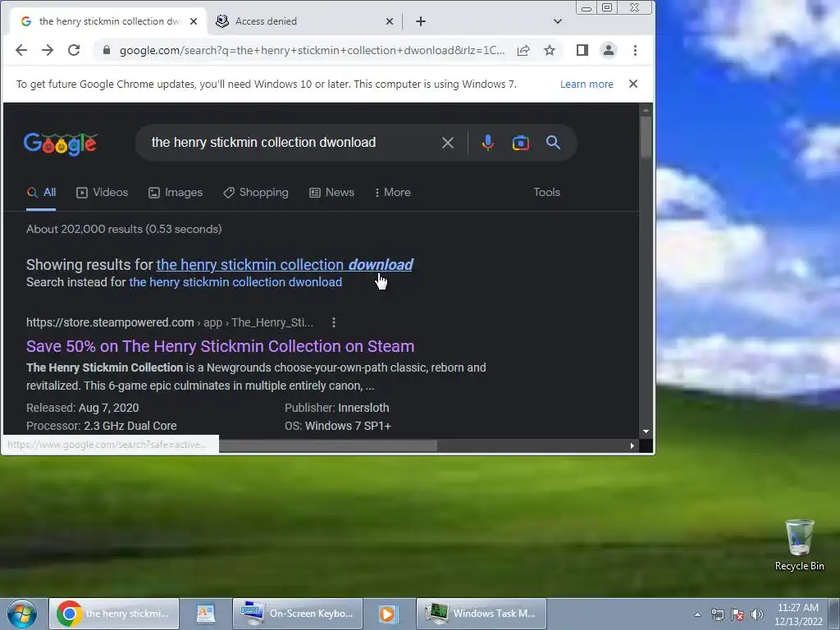Screen dimensions: 840x630
Task: Bookmark this page with the star icon
Action: click(x=550, y=50)
